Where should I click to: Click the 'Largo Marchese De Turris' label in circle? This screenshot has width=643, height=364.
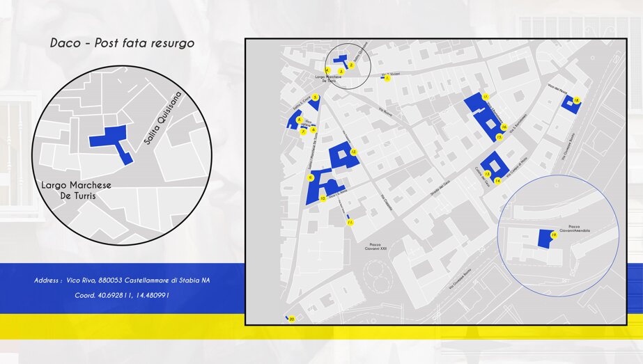(x=76, y=190)
